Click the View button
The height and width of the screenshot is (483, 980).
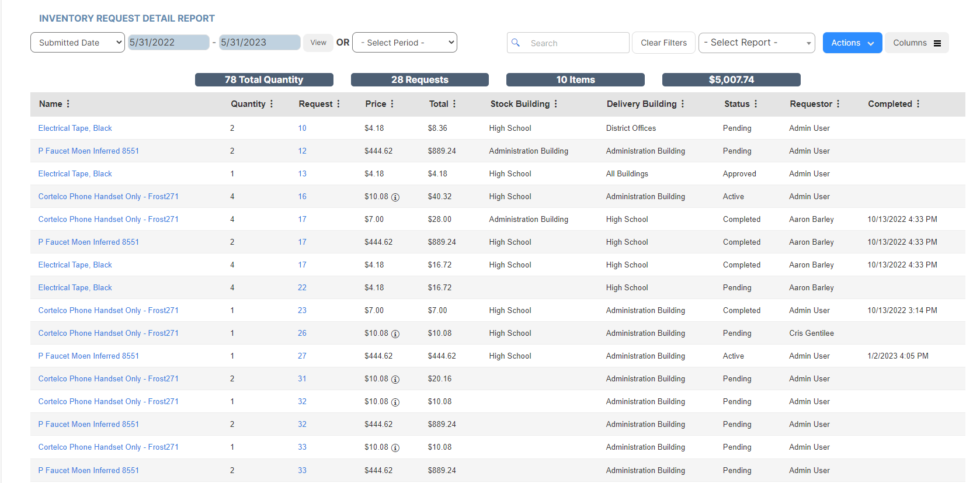pos(318,43)
